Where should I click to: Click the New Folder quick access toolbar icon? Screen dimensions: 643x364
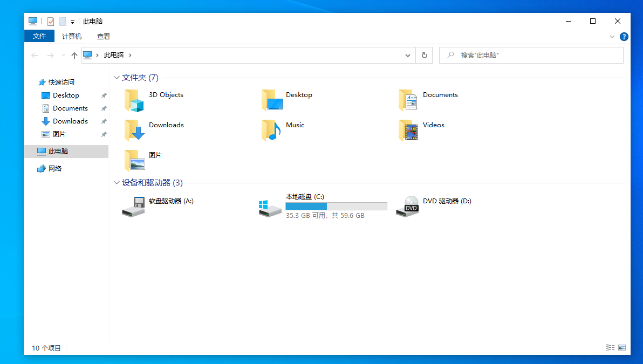pyautogui.click(x=63, y=22)
